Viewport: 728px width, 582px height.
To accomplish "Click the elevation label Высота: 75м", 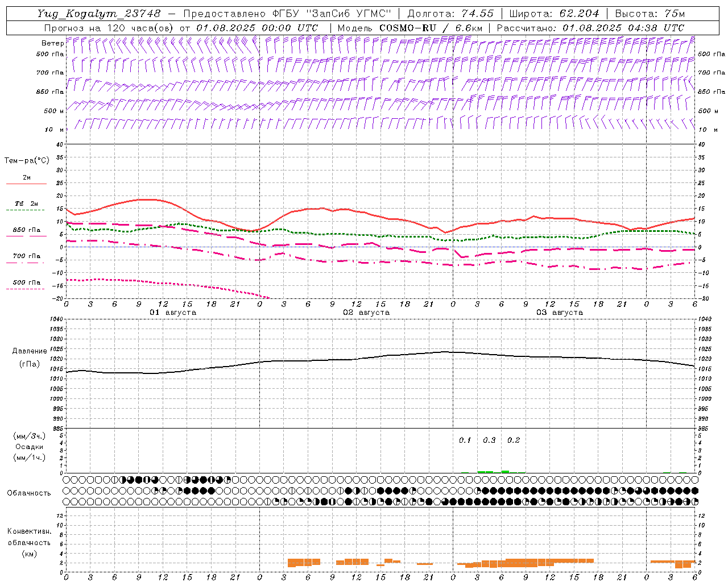I will (650, 14).
